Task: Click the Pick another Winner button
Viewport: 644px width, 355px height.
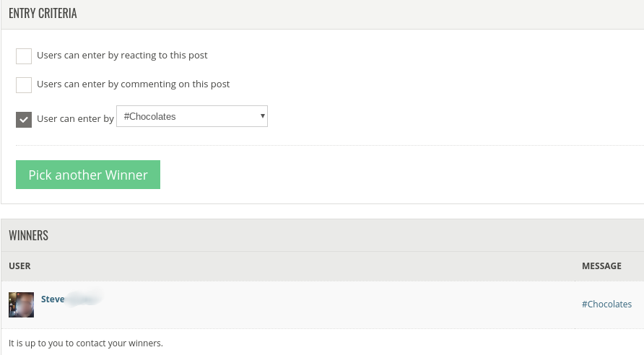Action: (x=88, y=175)
